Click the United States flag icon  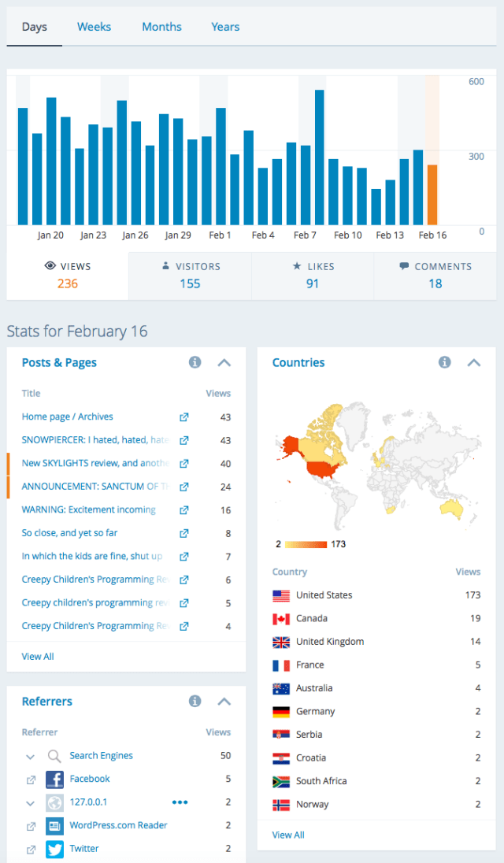281,595
